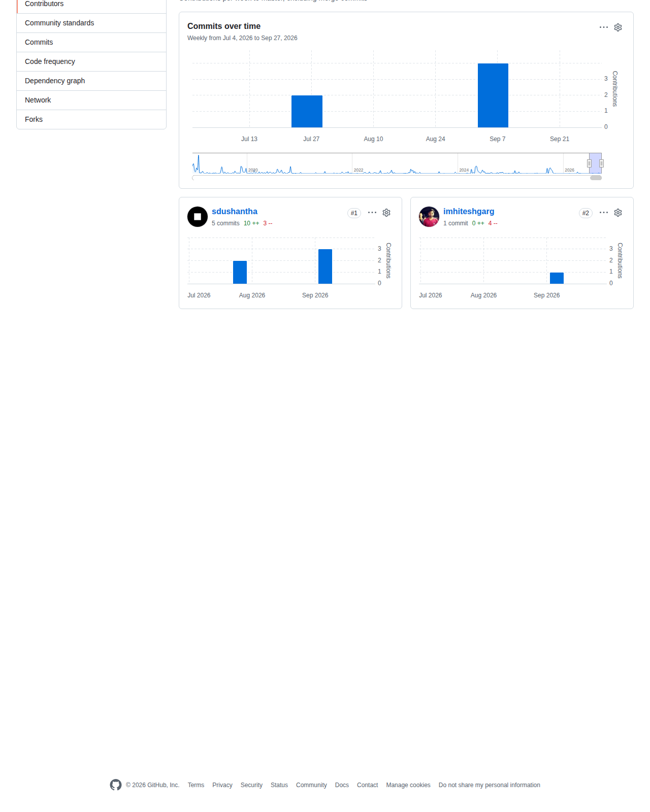Select Contributors in the sidebar

[x=91, y=4]
